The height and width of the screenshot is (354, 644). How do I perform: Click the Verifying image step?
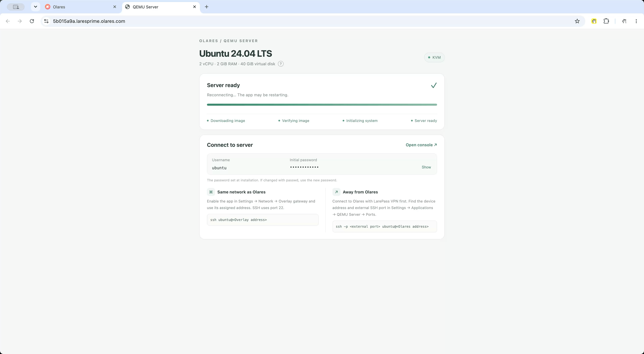coord(294,121)
